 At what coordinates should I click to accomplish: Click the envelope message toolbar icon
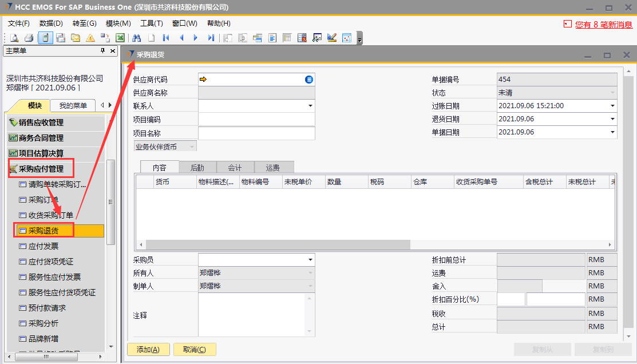[76, 38]
